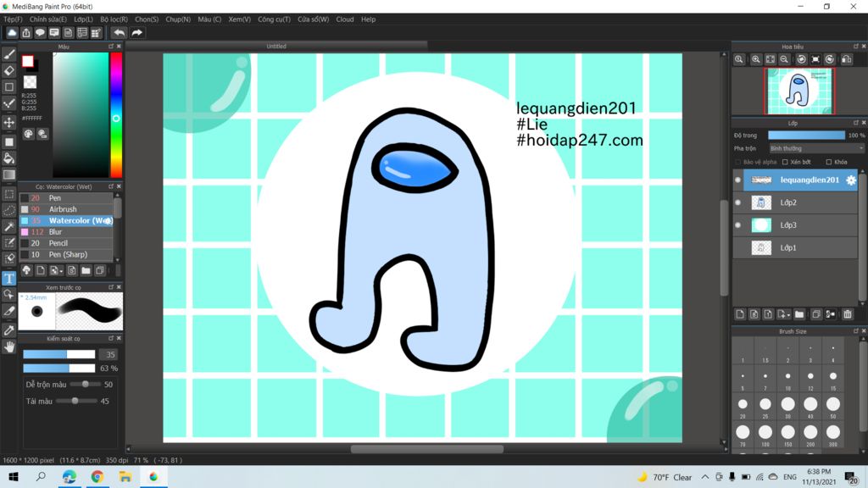Adjust Độ trong opacity slider
Screen dimensions: 868x488
807,135
